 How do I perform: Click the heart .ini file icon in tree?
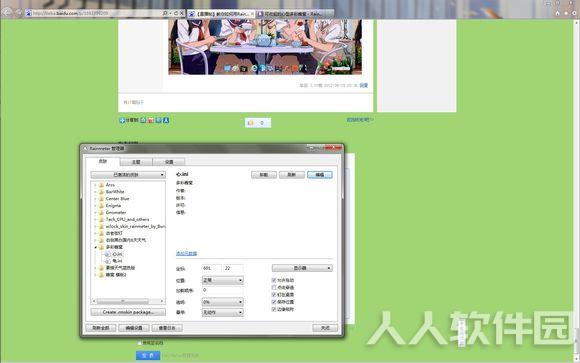coord(108,254)
